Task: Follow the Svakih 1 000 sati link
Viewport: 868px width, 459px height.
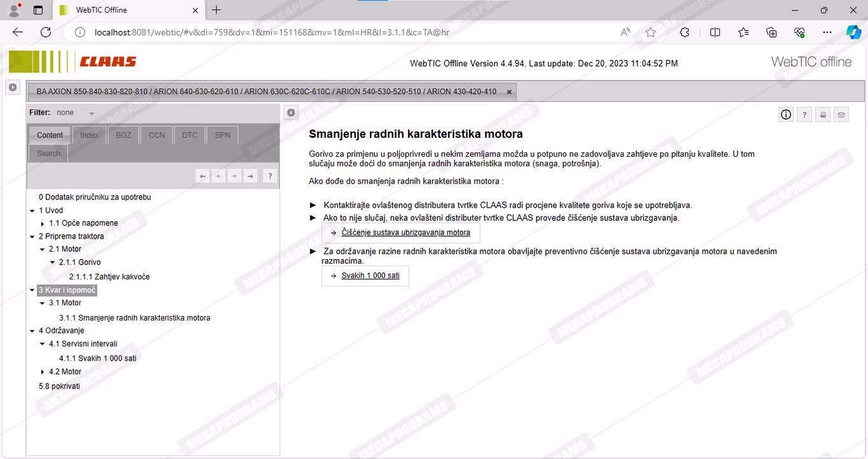Action: pos(370,276)
